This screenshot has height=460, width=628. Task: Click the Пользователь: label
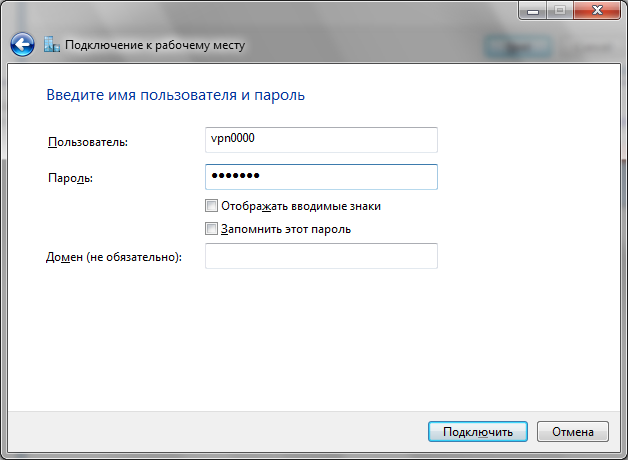pos(88,142)
